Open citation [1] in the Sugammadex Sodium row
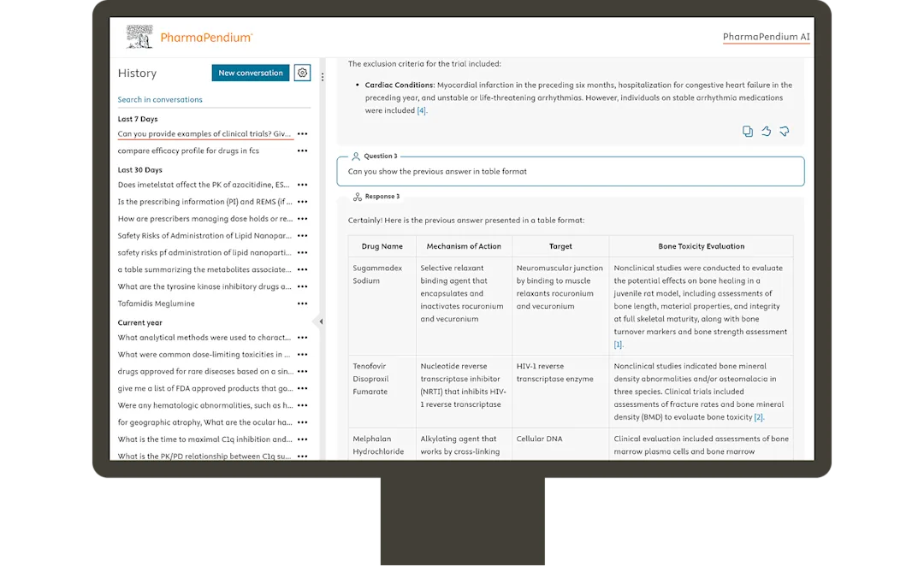 (x=618, y=345)
